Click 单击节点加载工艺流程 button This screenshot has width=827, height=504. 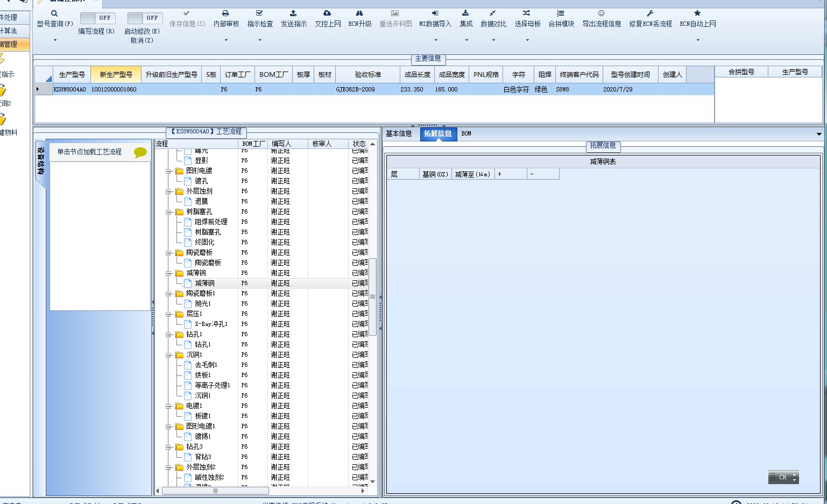(89, 152)
